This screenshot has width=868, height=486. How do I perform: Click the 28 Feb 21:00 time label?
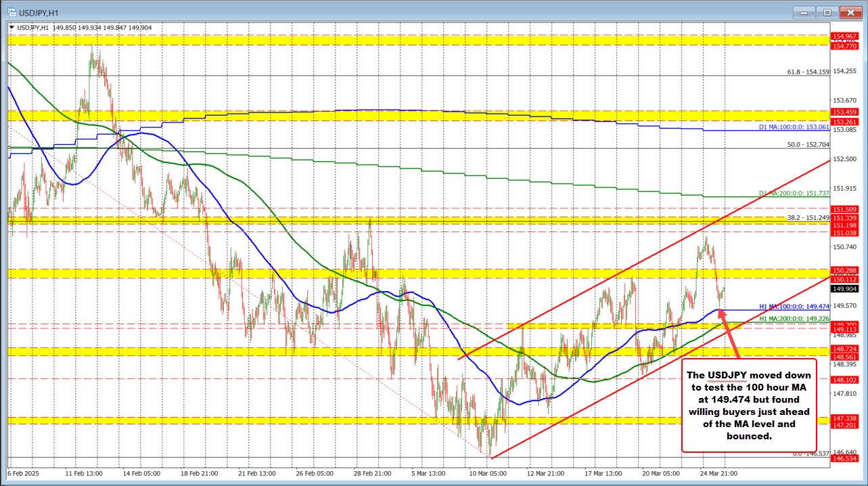coord(373,473)
